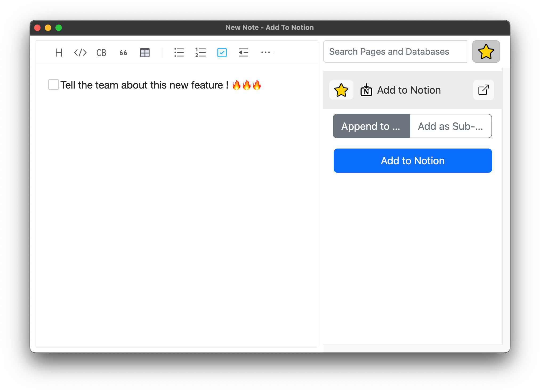
Task: Select the Heading format tool
Action: [x=59, y=53]
